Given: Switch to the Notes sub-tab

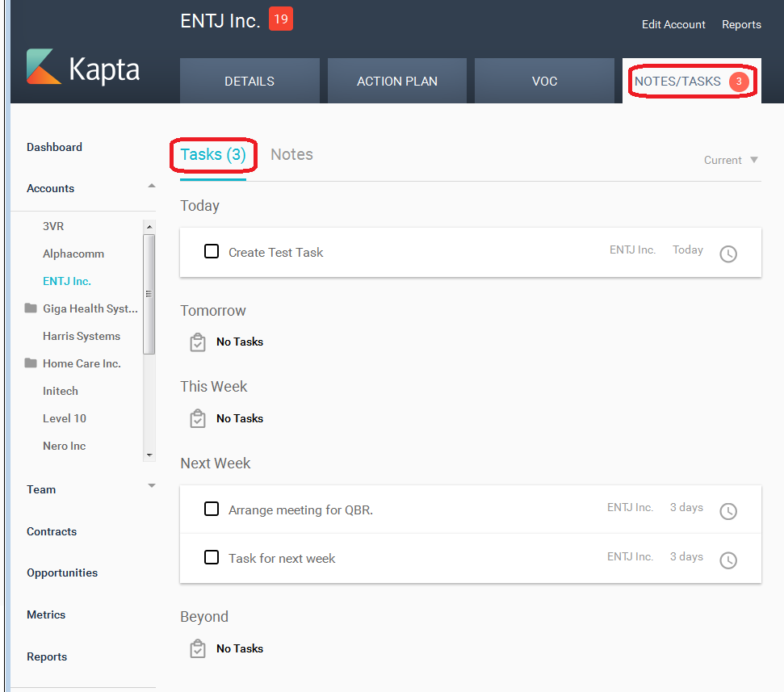Looking at the screenshot, I should (x=291, y=154).
